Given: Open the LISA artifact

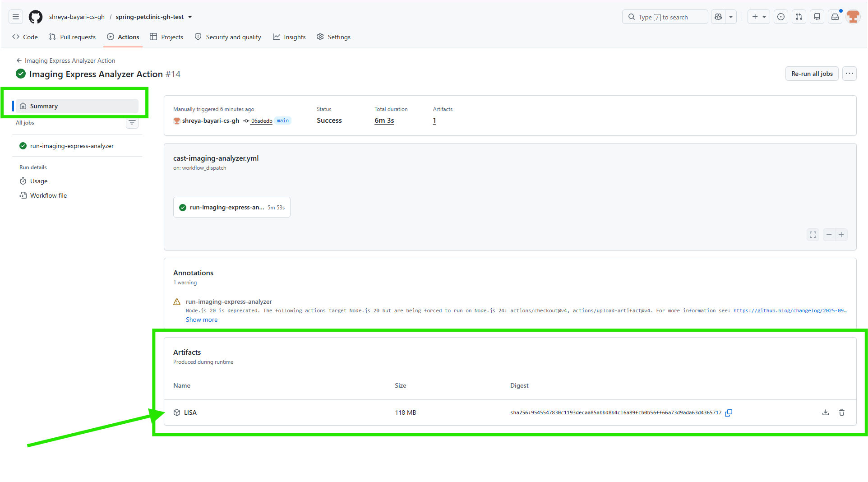Looking at the screenshot, I should [x=190, y=412].
